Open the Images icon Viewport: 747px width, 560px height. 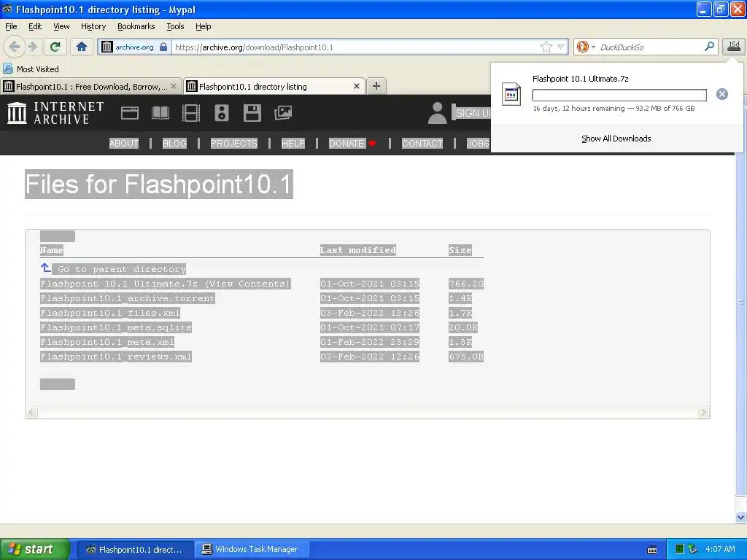282,113
